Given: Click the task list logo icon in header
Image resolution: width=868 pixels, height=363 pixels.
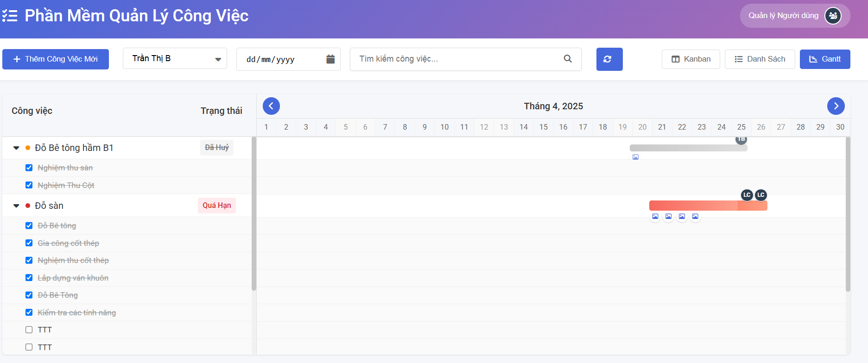Looking at the screenshot, I should 10,16.
